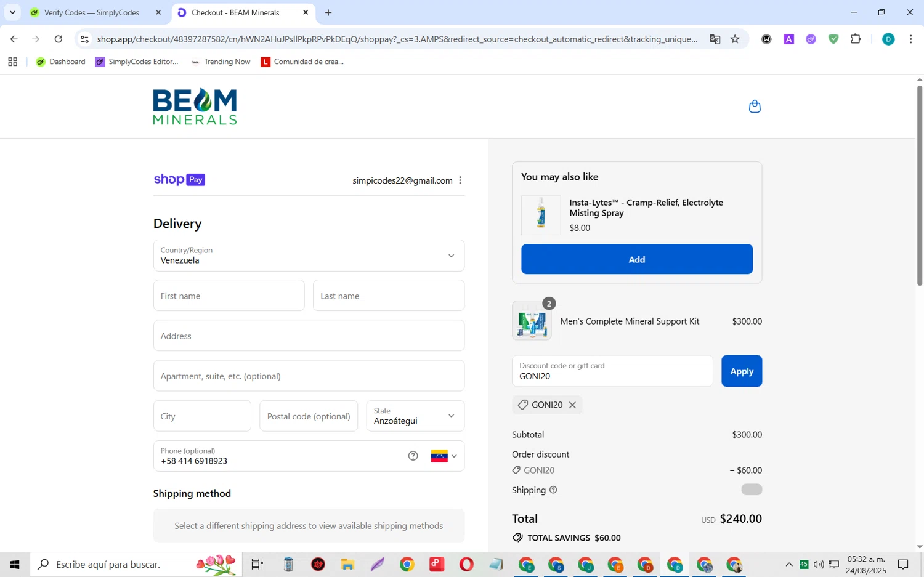Open the tab search dropdown arrow
This screenshot has height=577, width=924.
click(12, 12)
